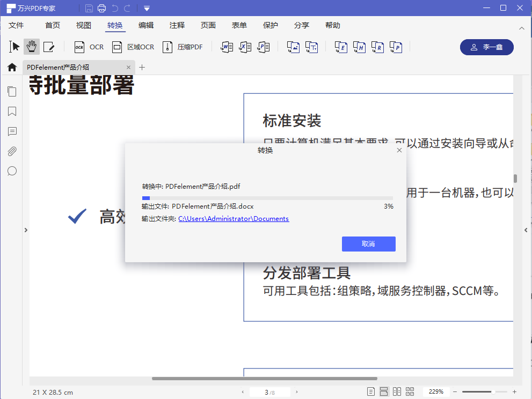Convert the PDF to PowerPoint format
The image size is (532, 399).
263,47
